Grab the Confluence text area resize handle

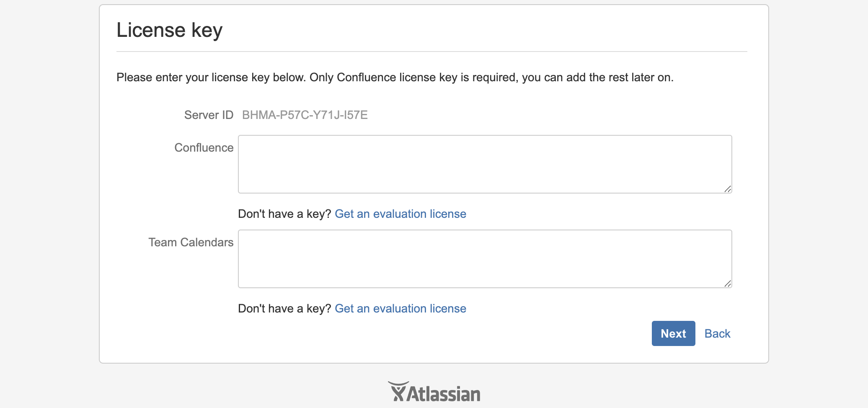pos(728,189)
